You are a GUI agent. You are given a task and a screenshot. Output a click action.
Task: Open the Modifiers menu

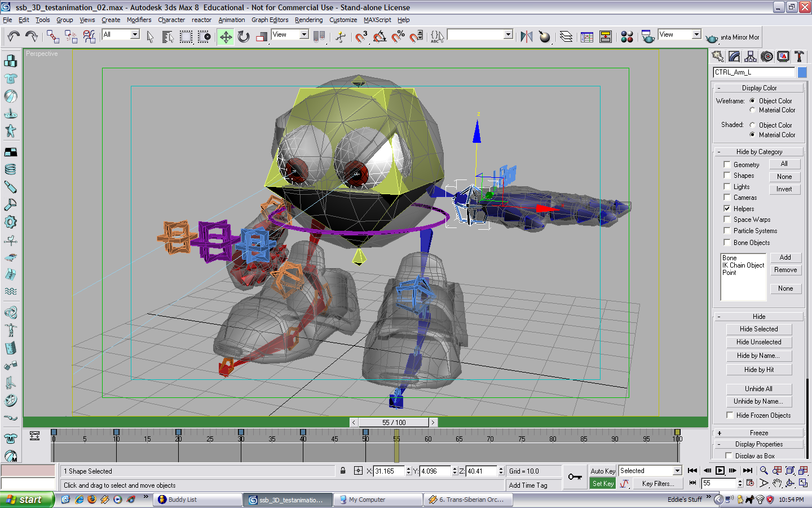pos(139,20)
